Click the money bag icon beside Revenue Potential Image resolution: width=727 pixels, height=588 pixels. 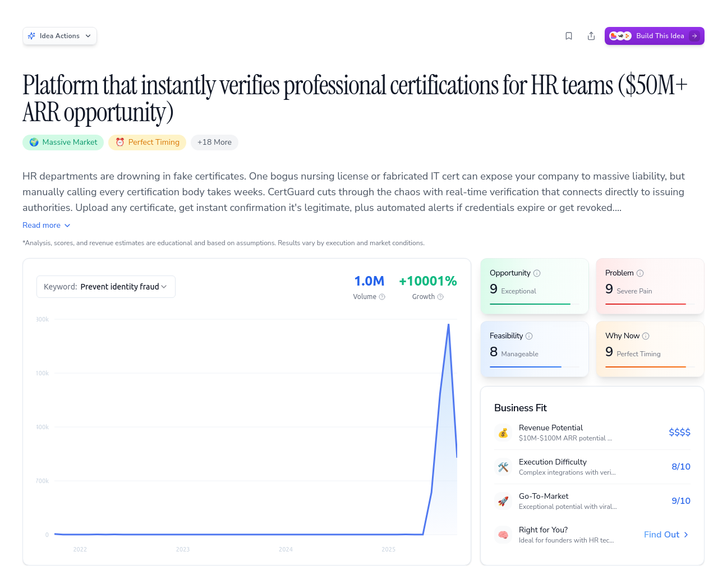point(503,433)
